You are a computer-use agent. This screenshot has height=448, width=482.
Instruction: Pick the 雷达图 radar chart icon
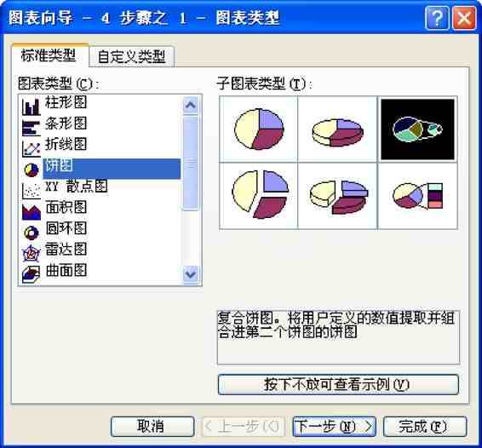pos(31,253)
